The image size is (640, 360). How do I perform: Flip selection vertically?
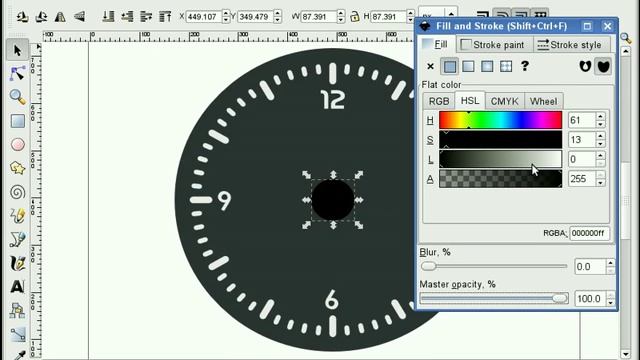80,17
